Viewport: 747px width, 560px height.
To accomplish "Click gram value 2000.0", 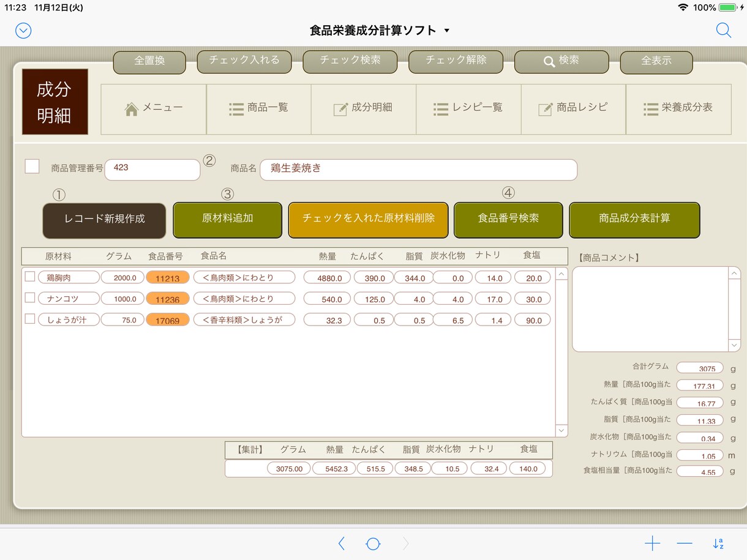I will 123,277.
